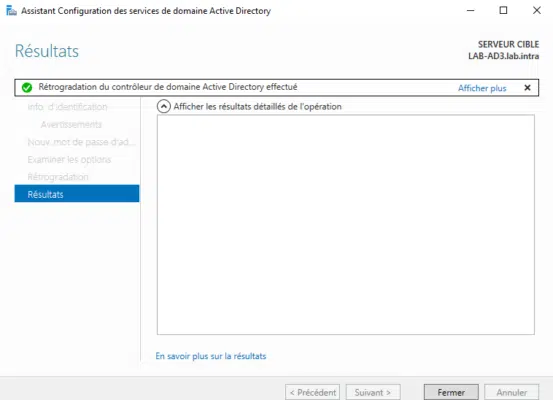Click the Annuler button
This screenshot has height=400, width=553.
(511, 392)
